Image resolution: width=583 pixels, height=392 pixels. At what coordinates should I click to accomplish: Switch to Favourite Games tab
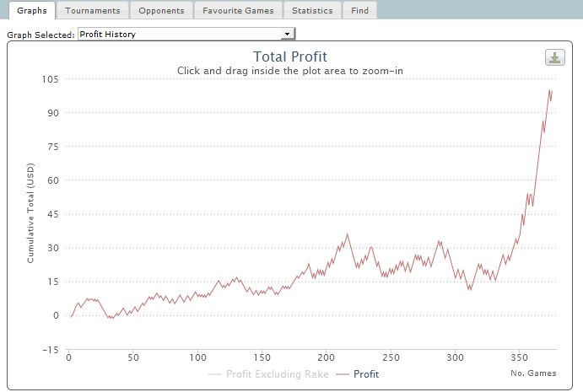click(238, 10)
